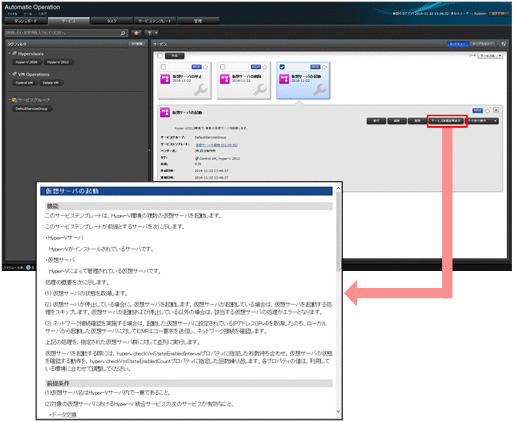Click the pink service icon on 仮想サーバの停止 card
Screen dimensions: 514x422
[x=165, y=79]
